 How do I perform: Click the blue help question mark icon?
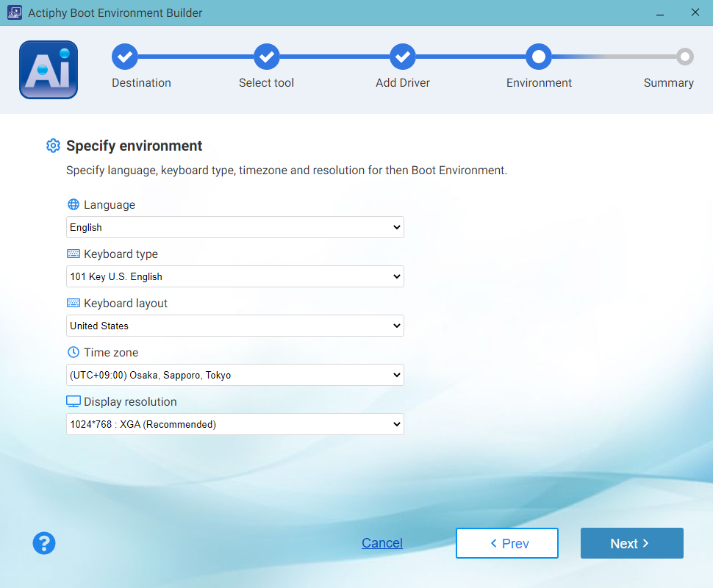click(44, 543)
